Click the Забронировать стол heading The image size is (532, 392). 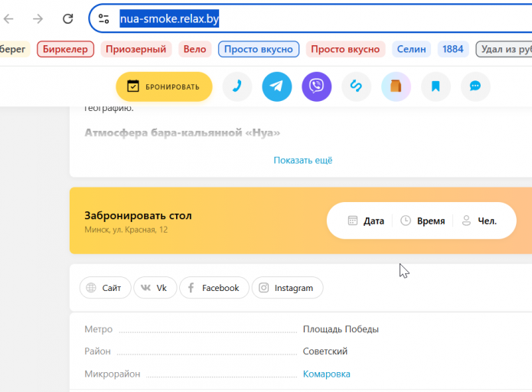click(138, 215)
